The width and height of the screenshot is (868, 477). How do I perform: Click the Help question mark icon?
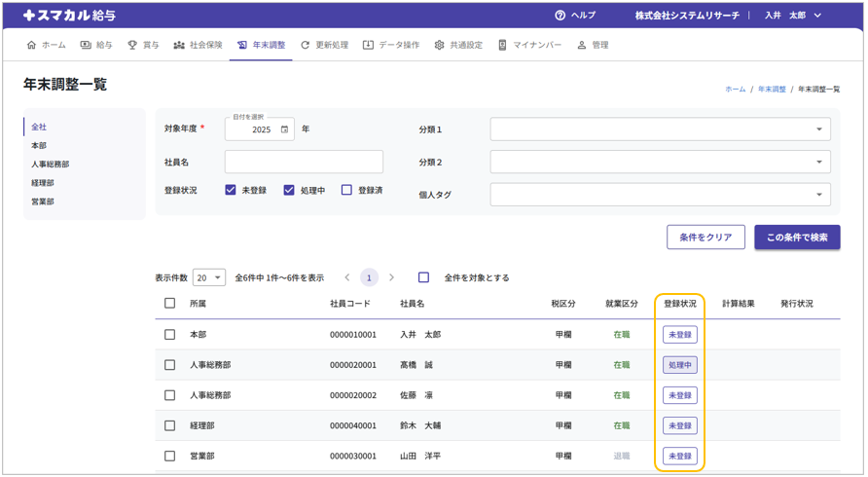click(560, 16)
